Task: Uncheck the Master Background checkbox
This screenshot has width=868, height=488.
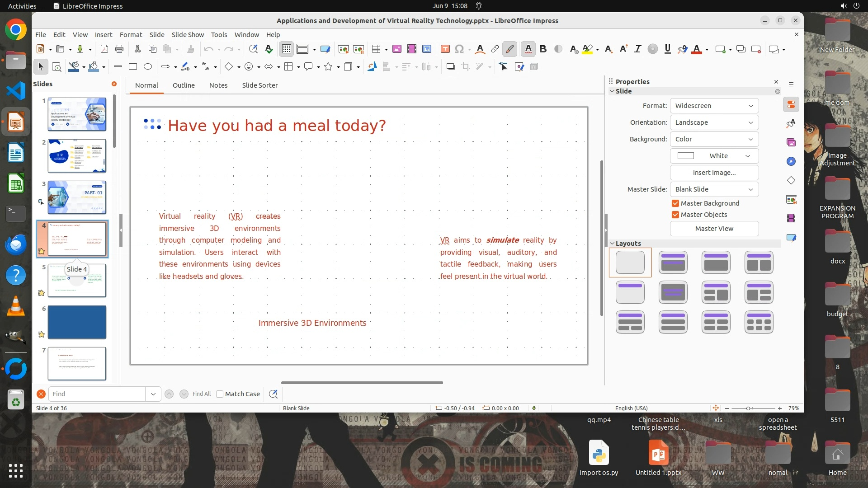Action: [x=675, y=203]
